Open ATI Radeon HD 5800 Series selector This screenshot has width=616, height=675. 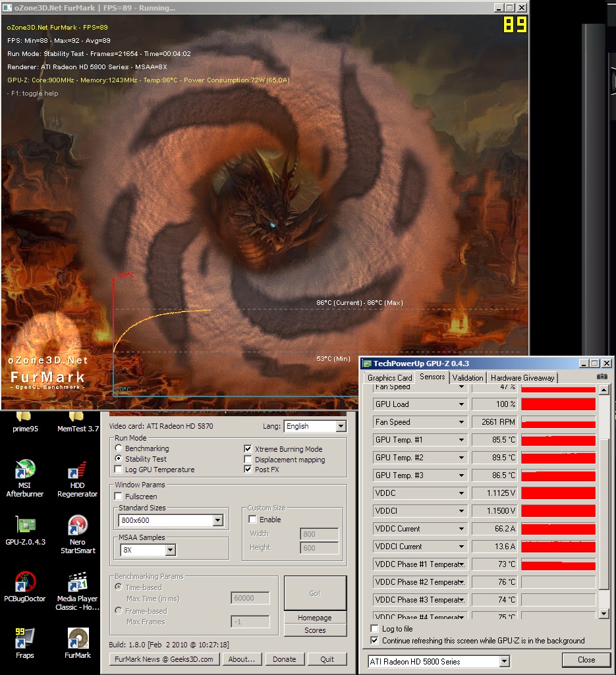505,661
